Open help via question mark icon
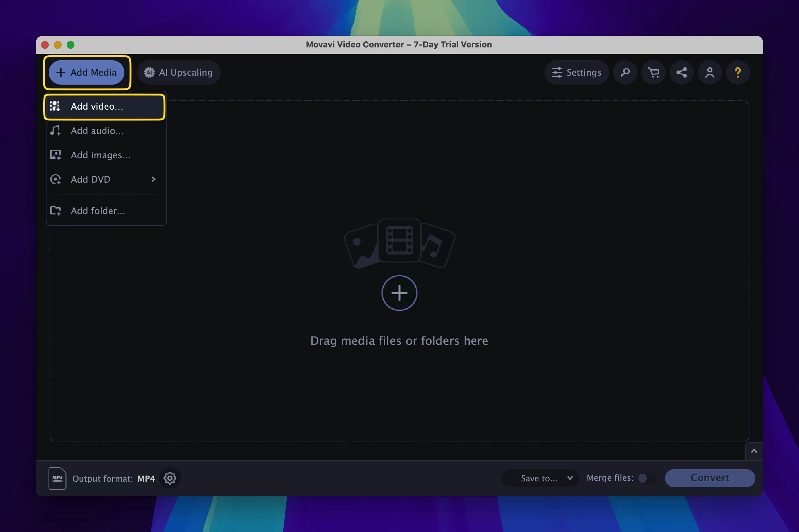Viewport: 799px width, 532px height. (x=737, y=72)
